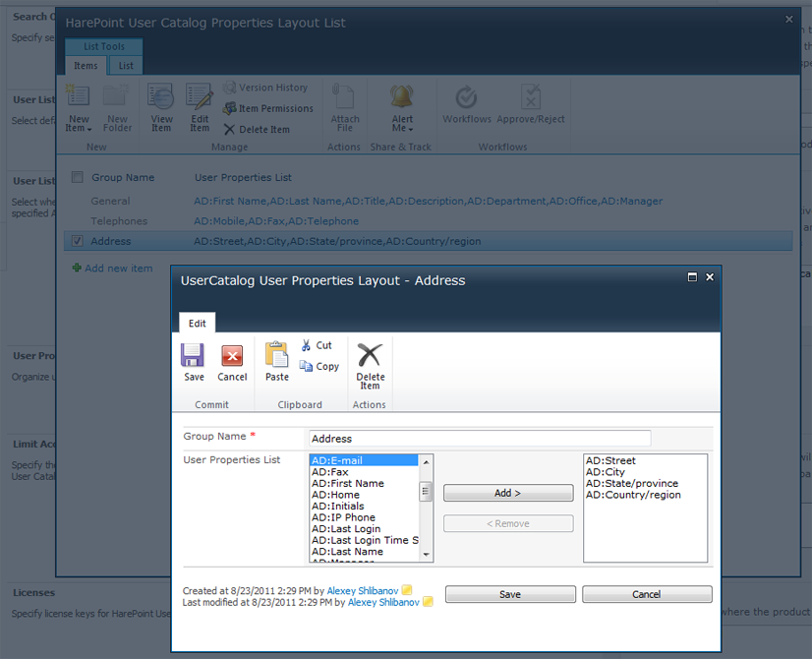Open the General group properties link
812x659 pixels.
click(x=428, y=201)
